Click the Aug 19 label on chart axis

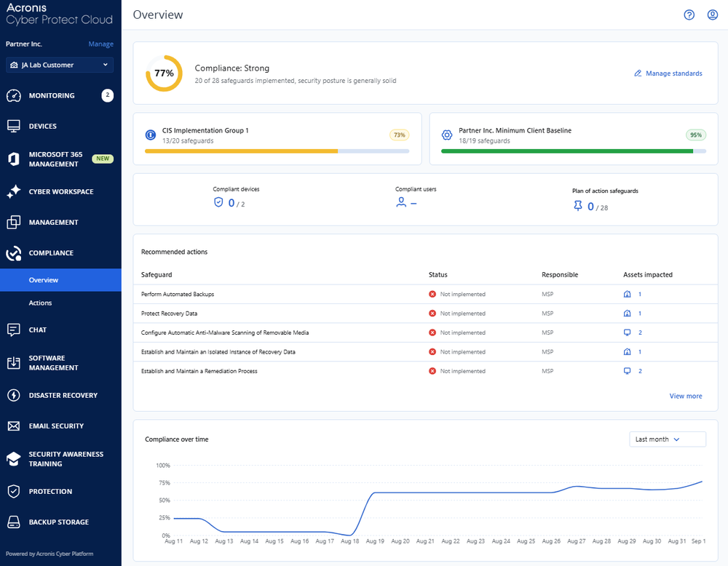tap(375, 541)
